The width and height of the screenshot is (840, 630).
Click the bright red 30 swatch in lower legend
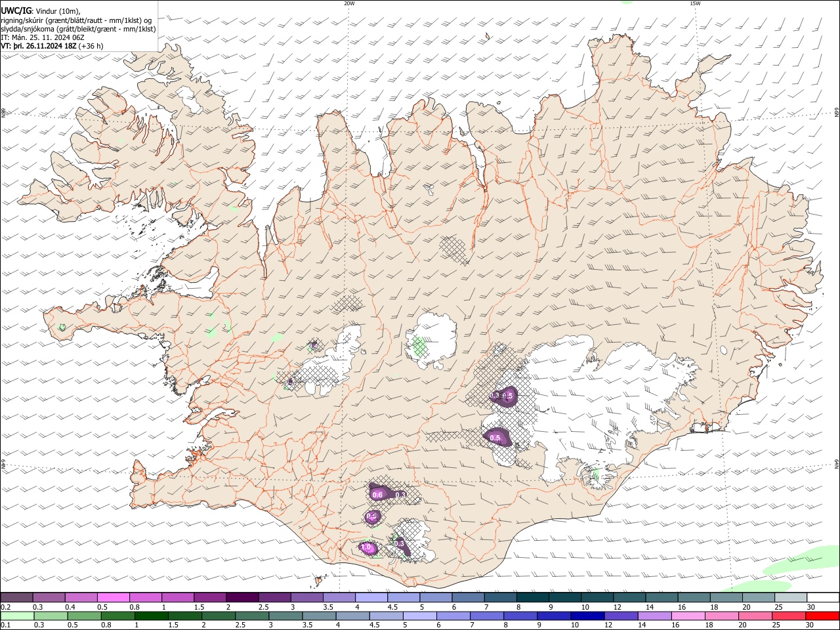pos(822,616)
